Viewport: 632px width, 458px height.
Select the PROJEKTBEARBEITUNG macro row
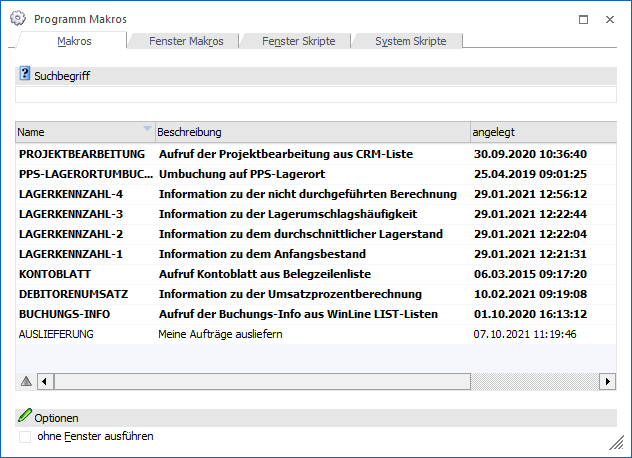point(82,154)
